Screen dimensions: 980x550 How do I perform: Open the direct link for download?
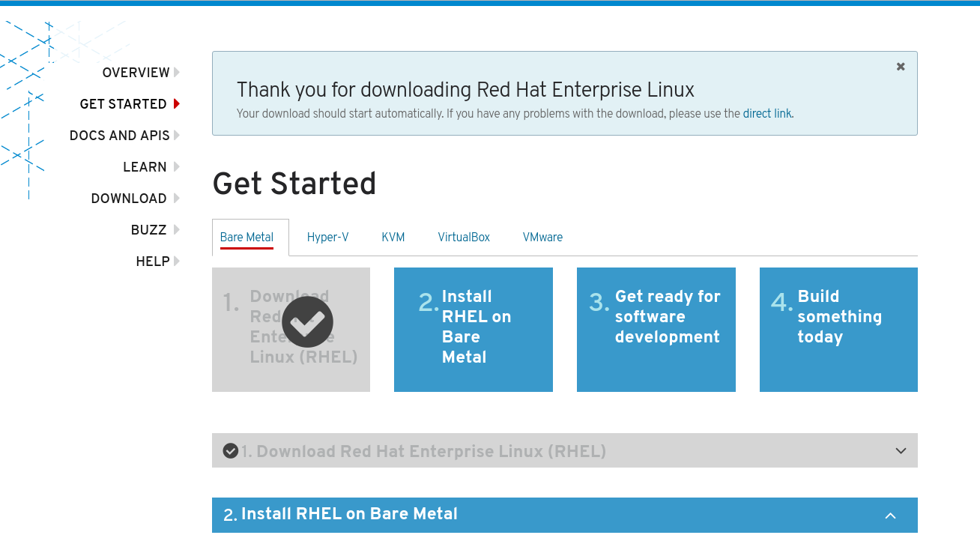(x=767, y=114)
